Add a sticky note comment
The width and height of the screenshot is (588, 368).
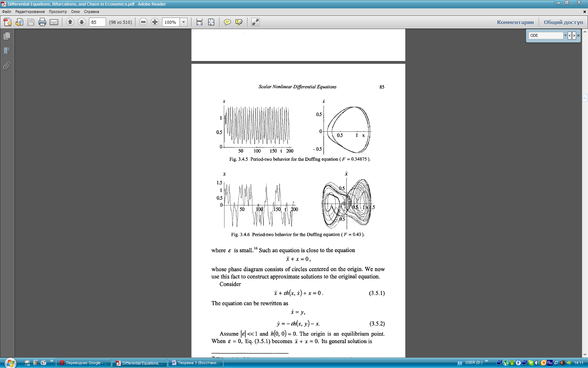coord(227,22)
